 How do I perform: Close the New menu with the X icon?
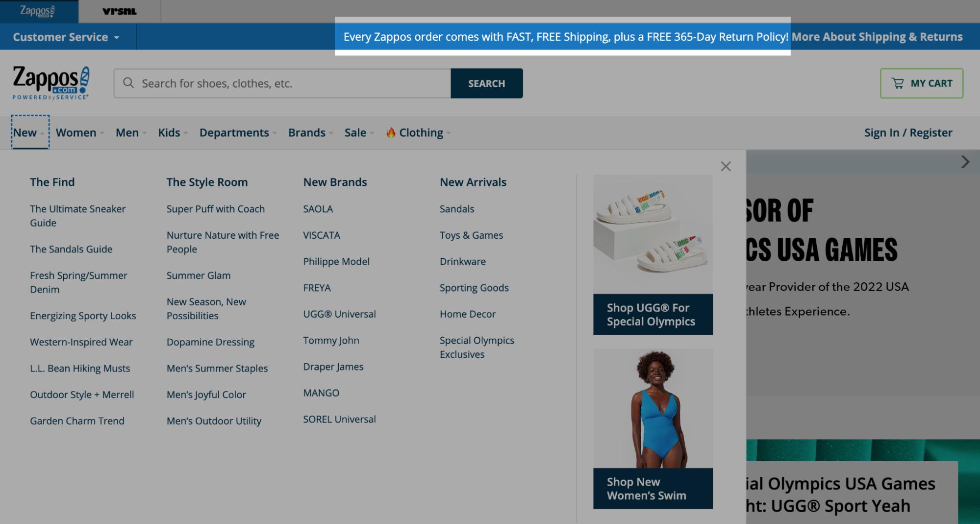click(726, 166)
